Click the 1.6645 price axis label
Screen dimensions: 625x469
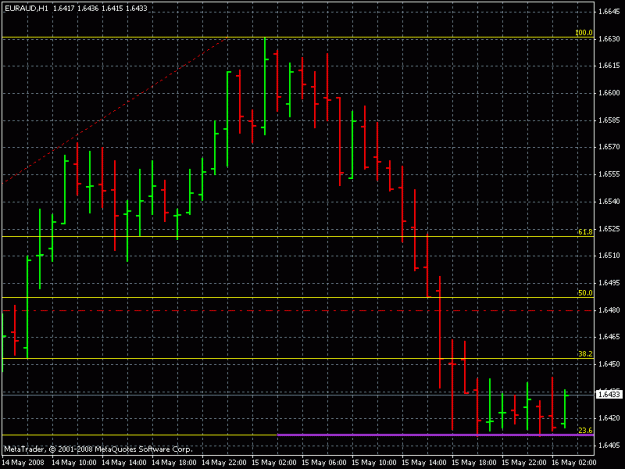[x=609, y=12]
